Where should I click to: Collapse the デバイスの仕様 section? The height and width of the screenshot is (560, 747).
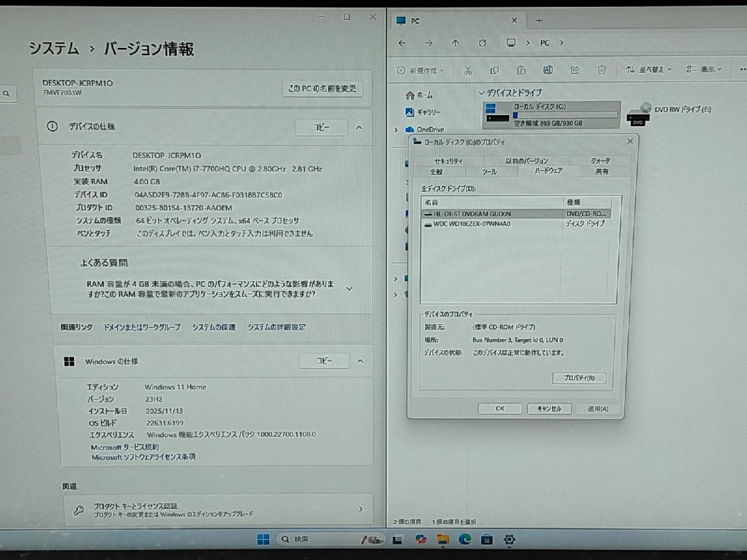point(359,127)
